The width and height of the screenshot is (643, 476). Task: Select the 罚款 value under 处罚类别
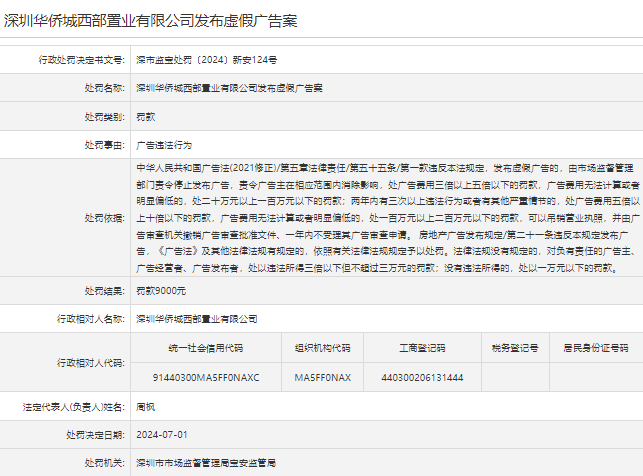click(x=146, y=116)
